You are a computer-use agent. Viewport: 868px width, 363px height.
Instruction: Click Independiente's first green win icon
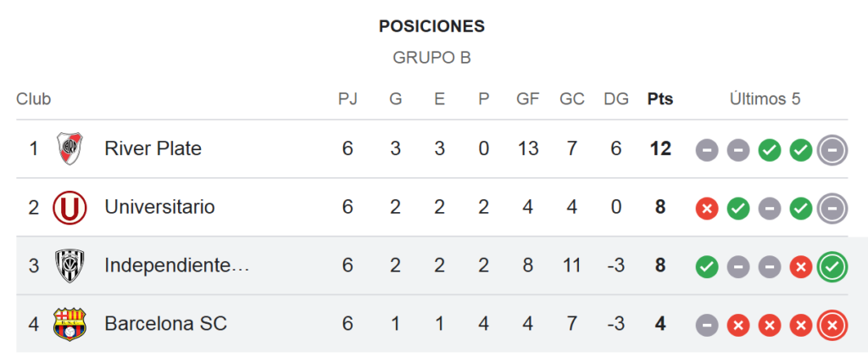pos(707,266)
